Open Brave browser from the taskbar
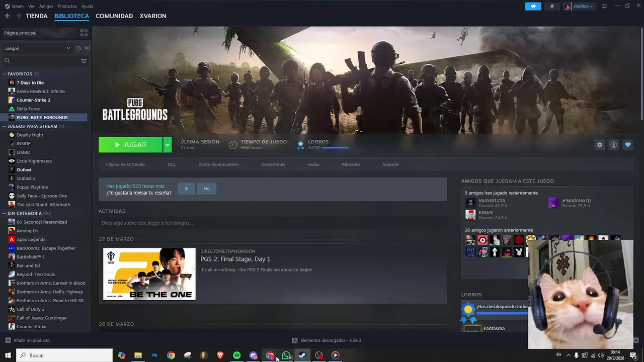 click(220, 355)
